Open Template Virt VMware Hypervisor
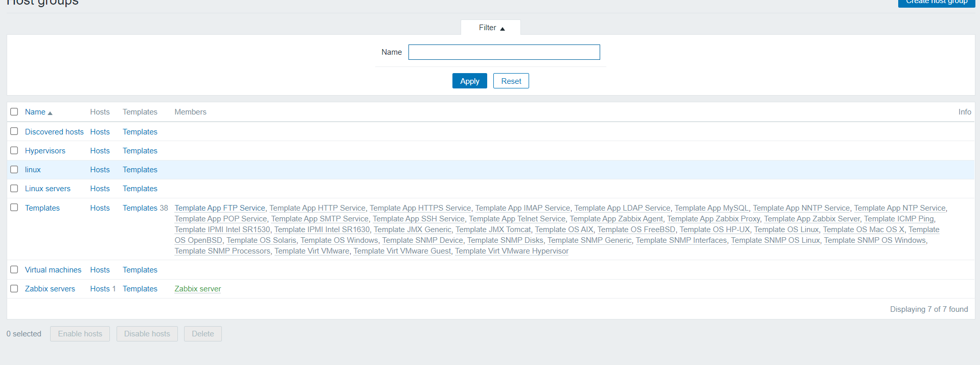 point(512,251)
